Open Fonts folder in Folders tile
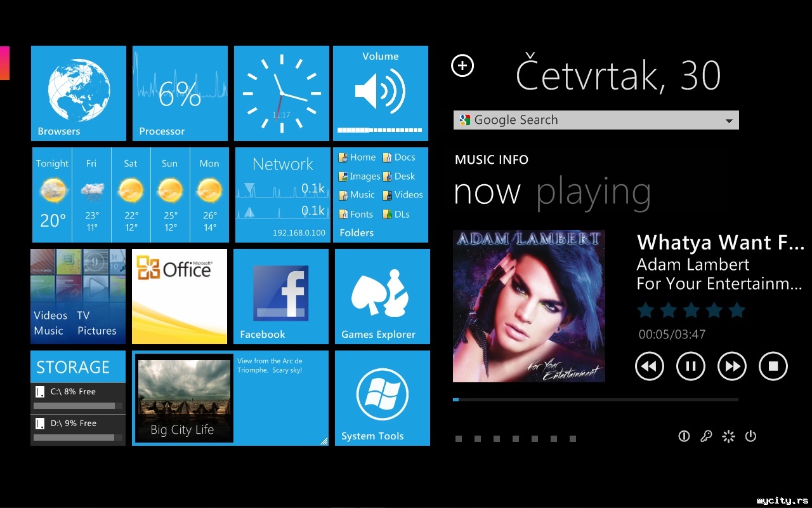This screenshot has width=812, height=508. (356, 215)
